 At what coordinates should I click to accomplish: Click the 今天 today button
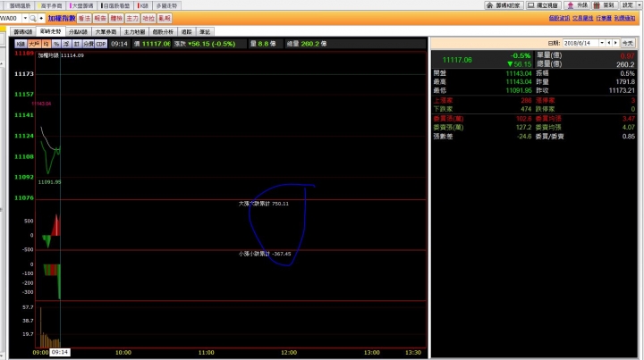627,43
